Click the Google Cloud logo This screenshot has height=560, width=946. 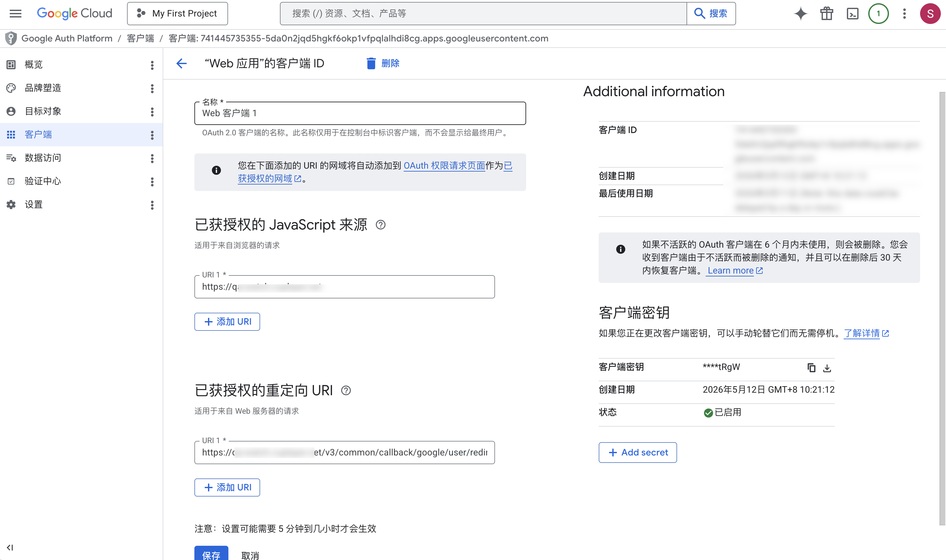75,14
